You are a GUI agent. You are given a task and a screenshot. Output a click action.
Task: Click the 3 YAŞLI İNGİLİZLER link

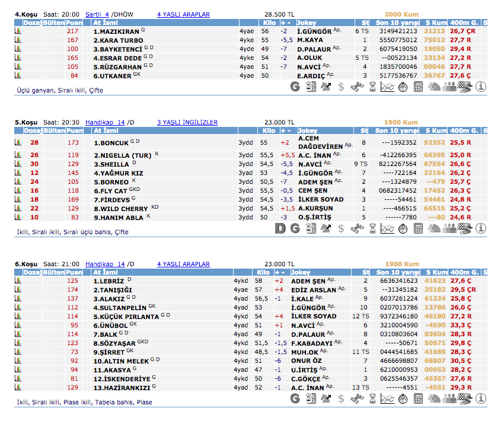187,122
